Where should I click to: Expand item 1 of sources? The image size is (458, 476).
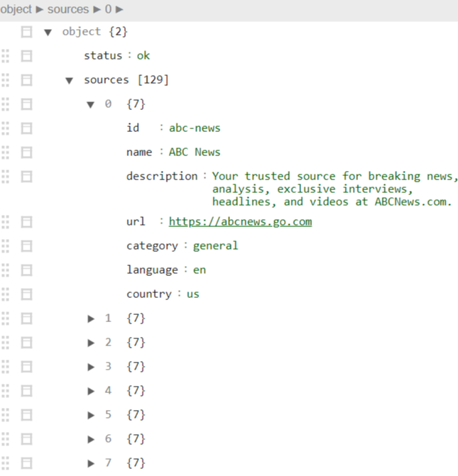click(x=91, y=319)
